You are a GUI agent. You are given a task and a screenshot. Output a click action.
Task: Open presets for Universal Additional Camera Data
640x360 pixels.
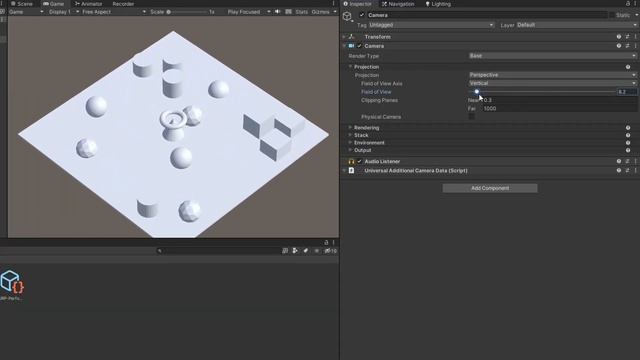pos(627,171)
